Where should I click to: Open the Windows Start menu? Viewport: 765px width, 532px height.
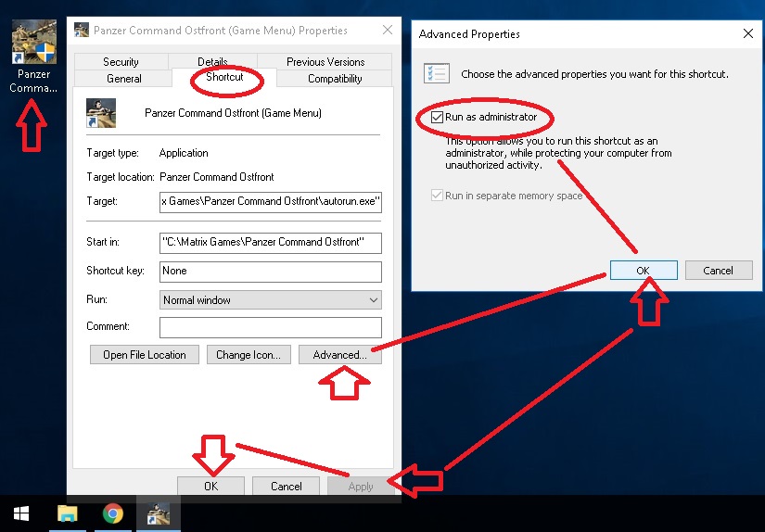[x=21, y=513]
